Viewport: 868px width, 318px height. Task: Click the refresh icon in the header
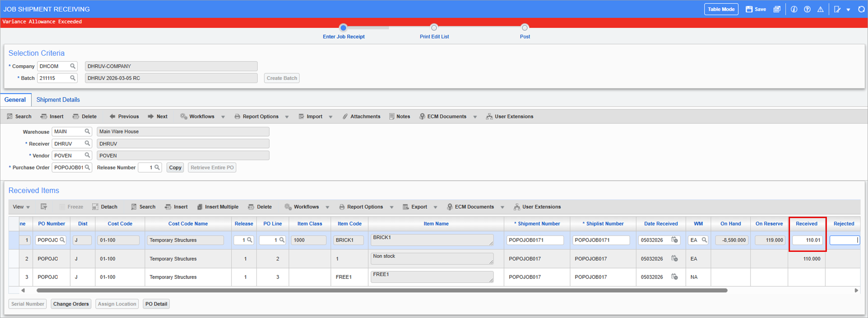pyautogui.click(x=861, y=9)
